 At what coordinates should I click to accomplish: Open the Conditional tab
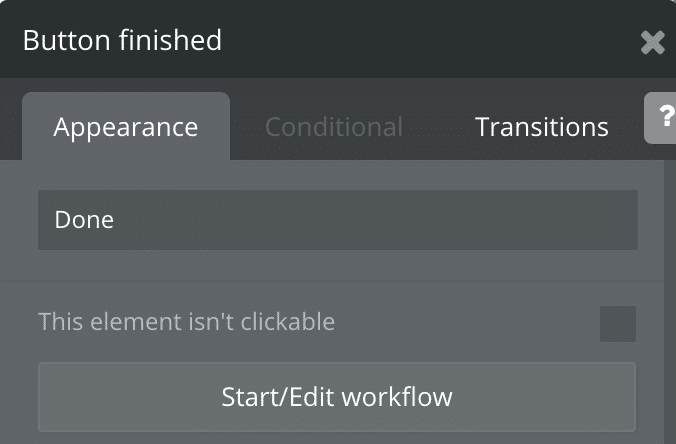[334, 128]
